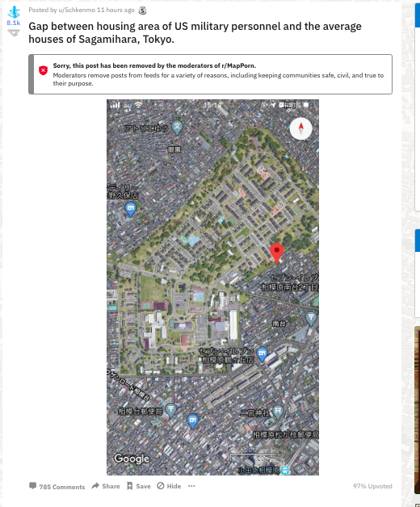Upvote the Sagamihara post
Image resolution: width=420 pixels, height=507 pixels.
coord(14,12)
